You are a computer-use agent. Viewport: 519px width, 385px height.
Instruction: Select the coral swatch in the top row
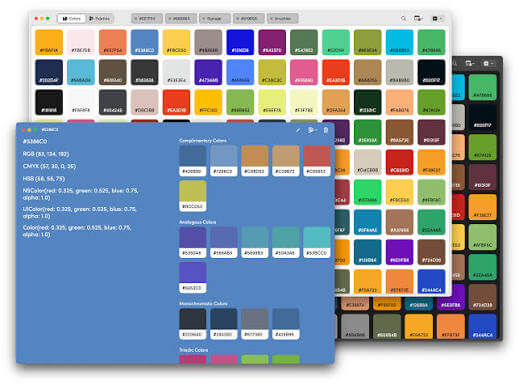113,42
